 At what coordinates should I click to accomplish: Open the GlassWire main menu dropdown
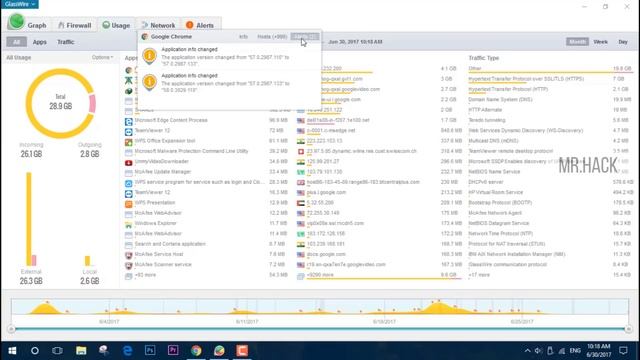(20, 4)
